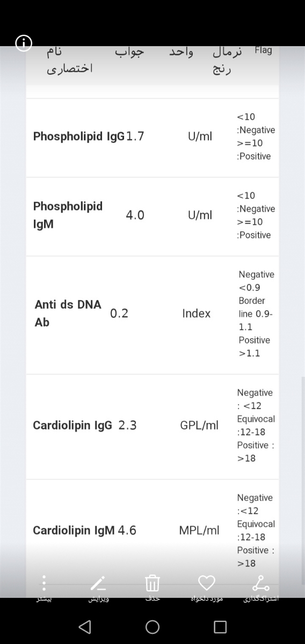This screenshot has height=644, width=305.
Task: Tap the share icon
Action: [261, 582]
